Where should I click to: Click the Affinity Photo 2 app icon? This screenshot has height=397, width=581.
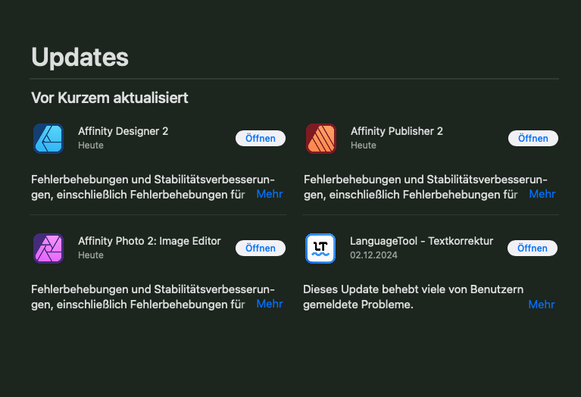coord(49,248)
